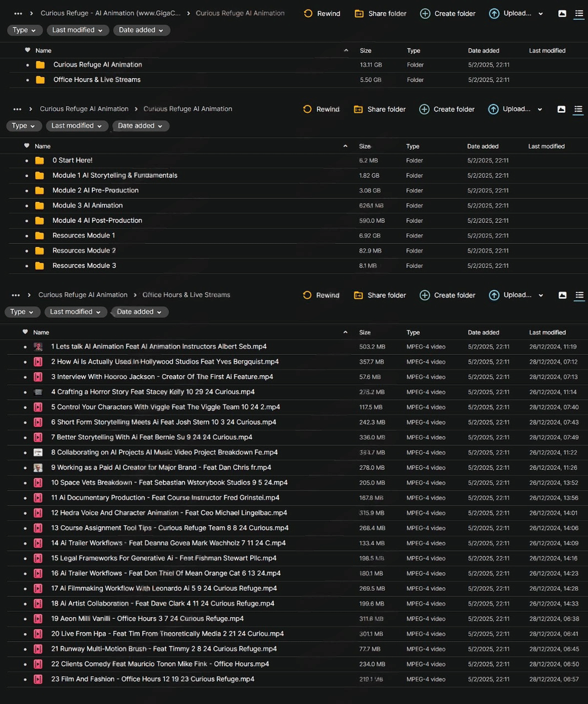Open 17 Ai Filmmaking Workflow With Leonardo video
Image resolution: width=588 pixels, height=704 pixels.
point(164,588)
